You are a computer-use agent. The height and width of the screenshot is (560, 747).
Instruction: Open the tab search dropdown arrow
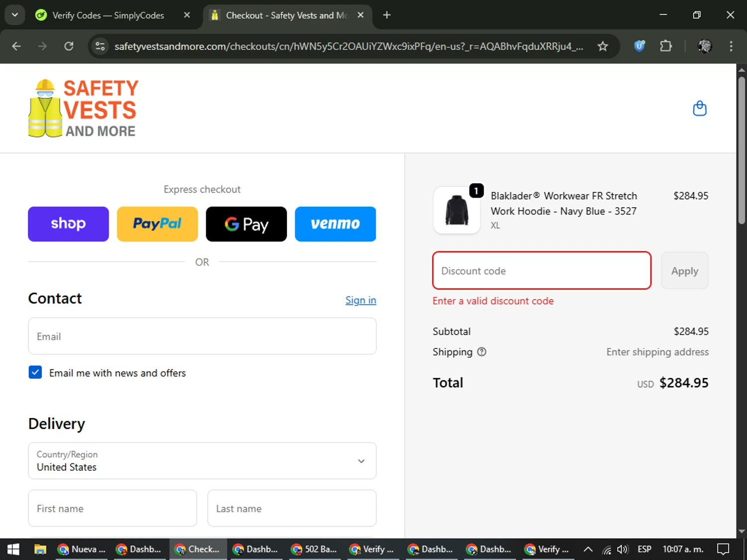click(x=14, y=15)
